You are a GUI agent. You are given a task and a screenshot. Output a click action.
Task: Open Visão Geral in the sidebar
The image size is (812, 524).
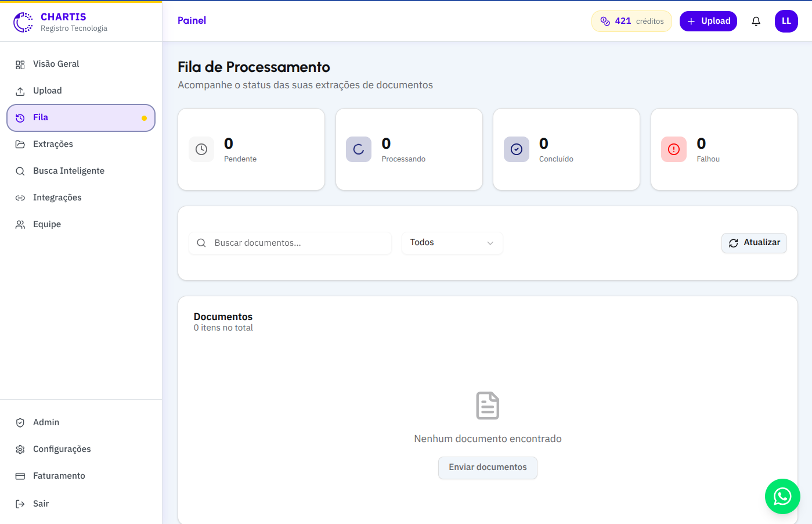click(x=81, y=64)
